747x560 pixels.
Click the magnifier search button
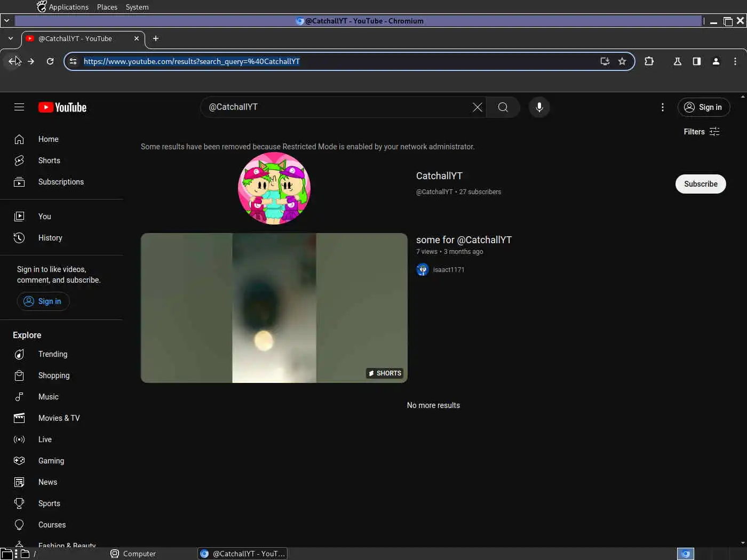click(503, 107)
